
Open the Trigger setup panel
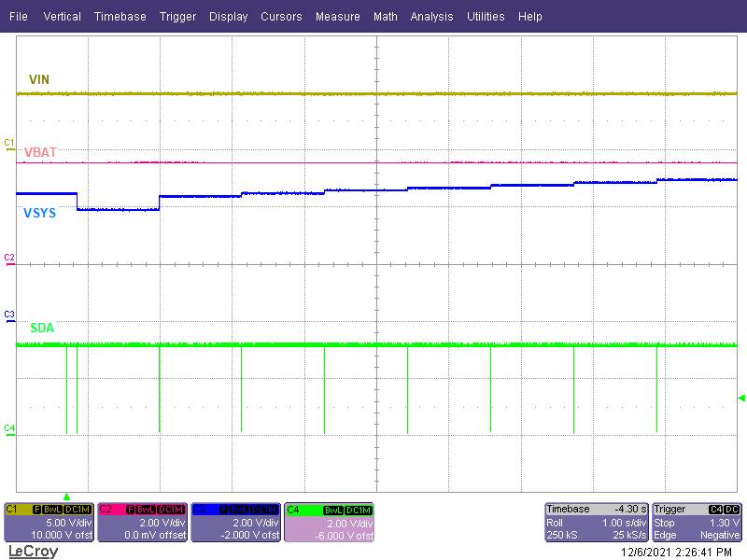click(x=696, y=523)
